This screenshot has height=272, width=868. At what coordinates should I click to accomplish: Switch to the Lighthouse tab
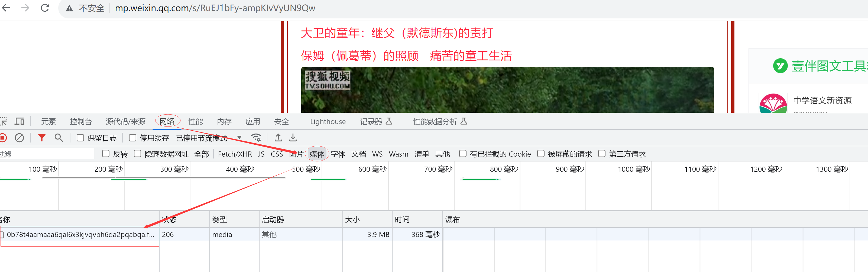328,121
